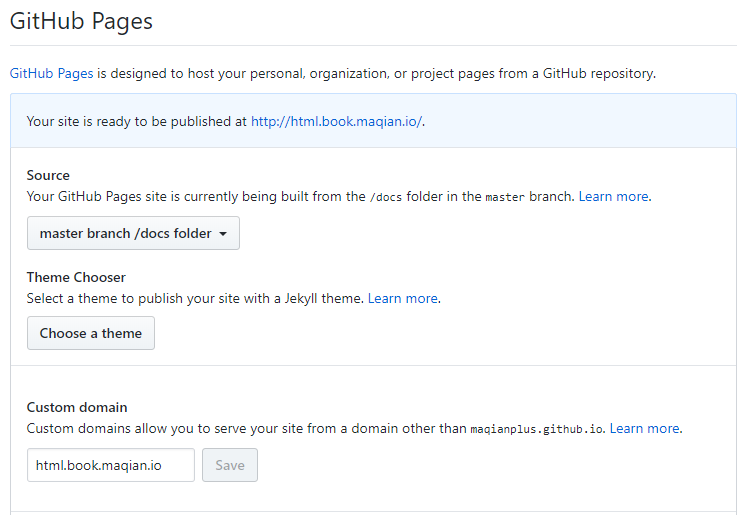
Task: Focus the custom domain input field
Action: point(111,465)
